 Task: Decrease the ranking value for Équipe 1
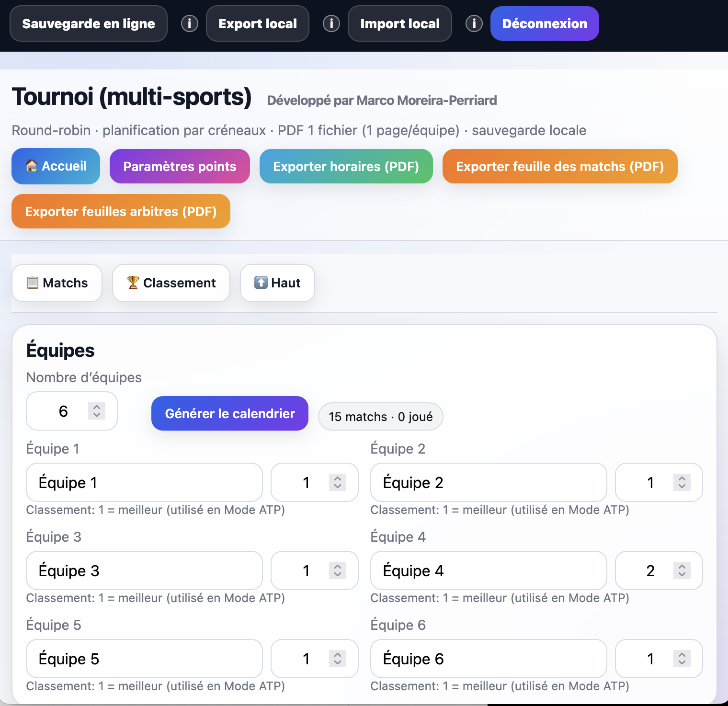(337, 487)
